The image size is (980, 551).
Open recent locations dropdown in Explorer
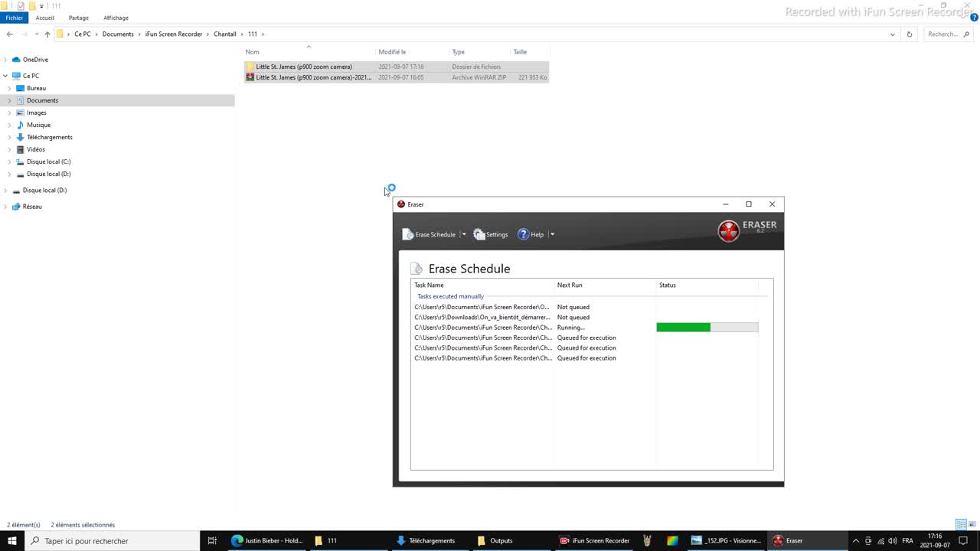click(37, 34)
